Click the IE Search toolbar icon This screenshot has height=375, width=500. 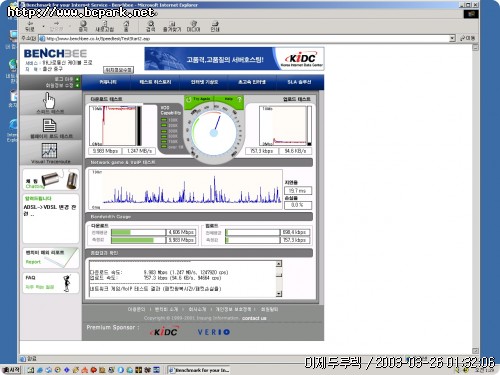(151, 26)
